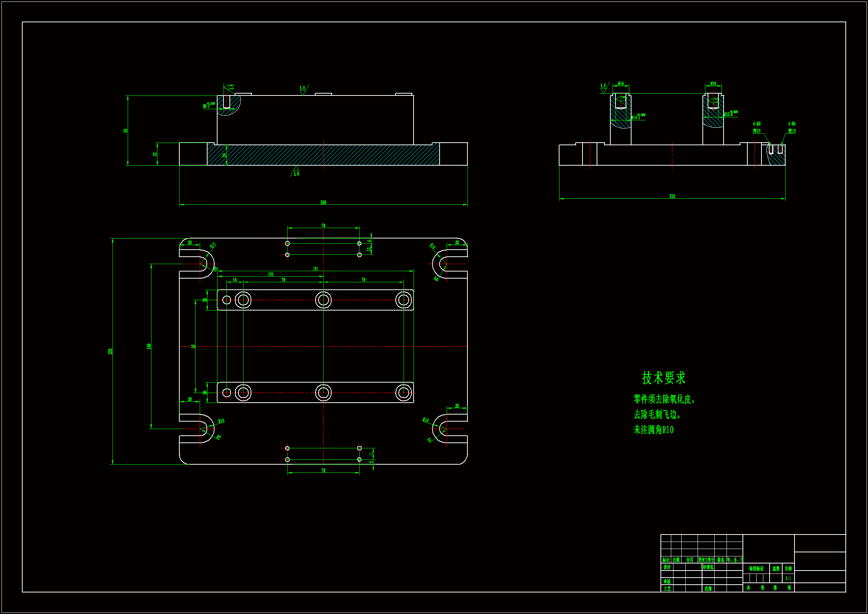Select the 160 vertical dimension text
This screenshot has height=614, width=868.
[149, 346]
